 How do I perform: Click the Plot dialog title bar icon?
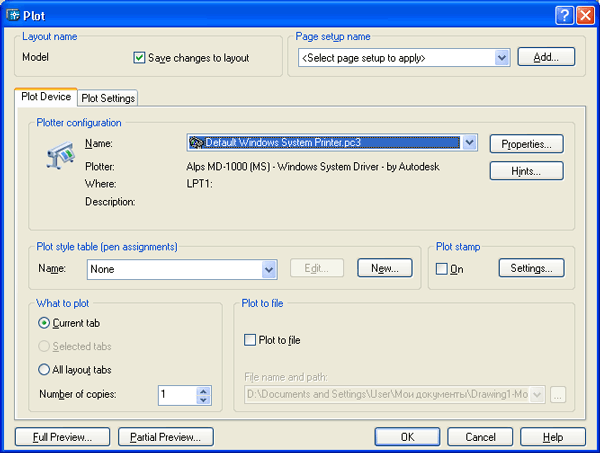coord(12,14)
